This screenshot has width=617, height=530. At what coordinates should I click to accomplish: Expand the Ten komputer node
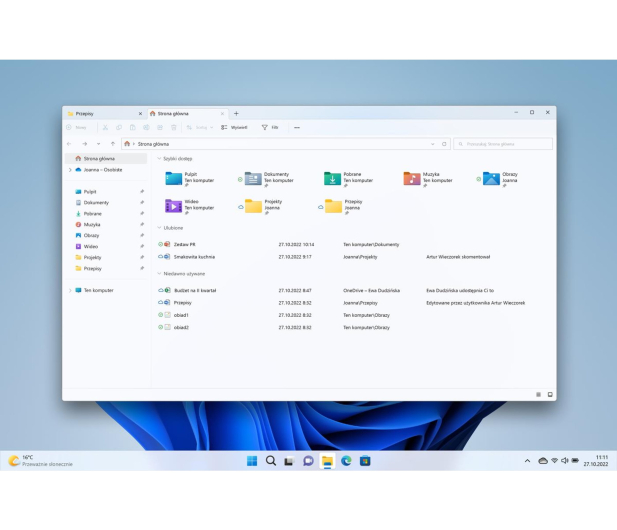click(x=70, y=290)
